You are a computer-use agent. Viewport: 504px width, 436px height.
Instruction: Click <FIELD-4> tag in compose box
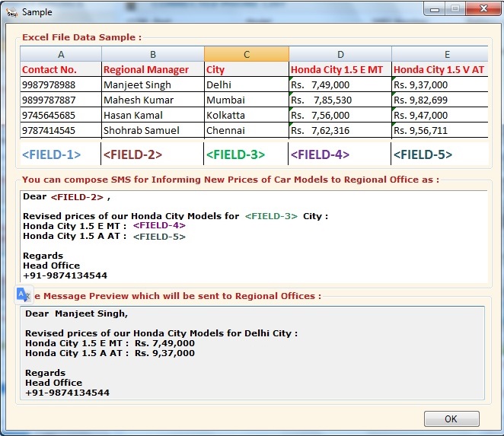coord(159,225)
